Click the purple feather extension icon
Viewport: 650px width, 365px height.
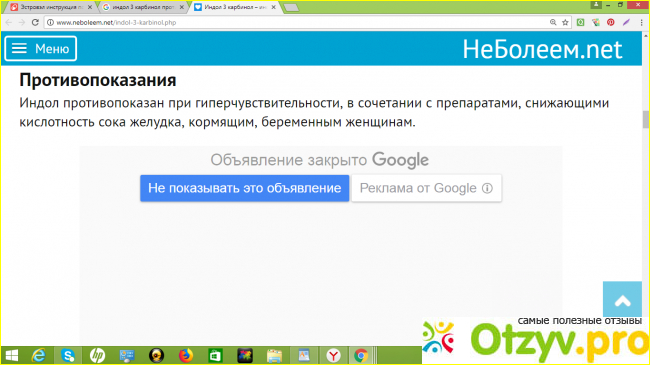pos(626,22)
